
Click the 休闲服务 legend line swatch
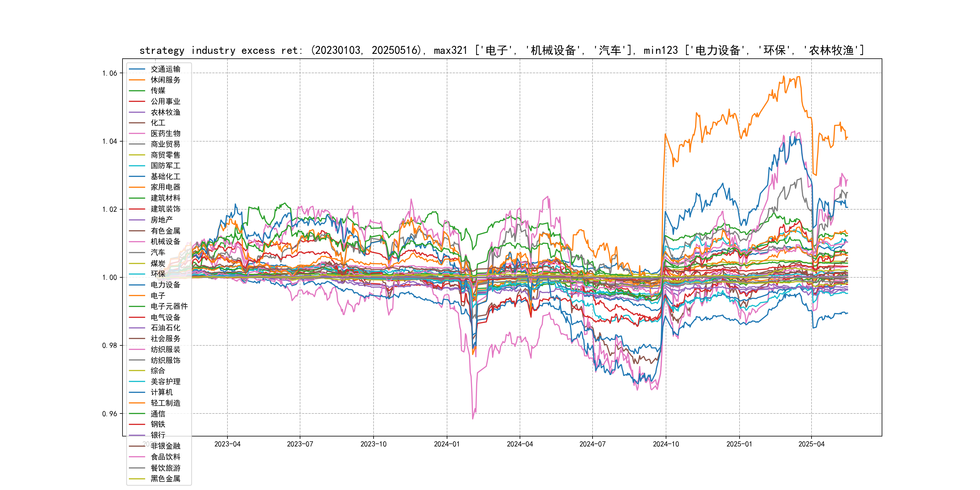pos(137,80)
